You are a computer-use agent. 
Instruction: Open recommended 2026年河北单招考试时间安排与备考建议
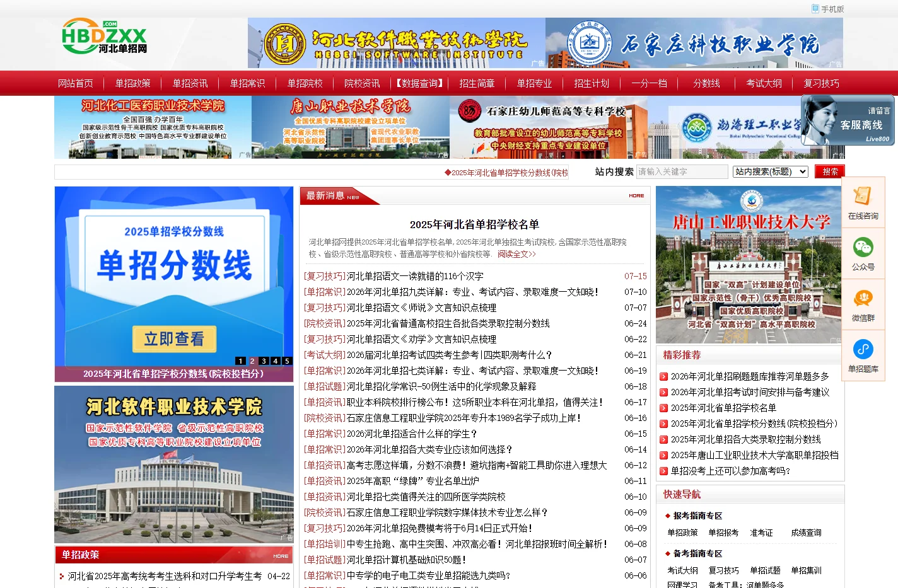click(x=750, y=392)
